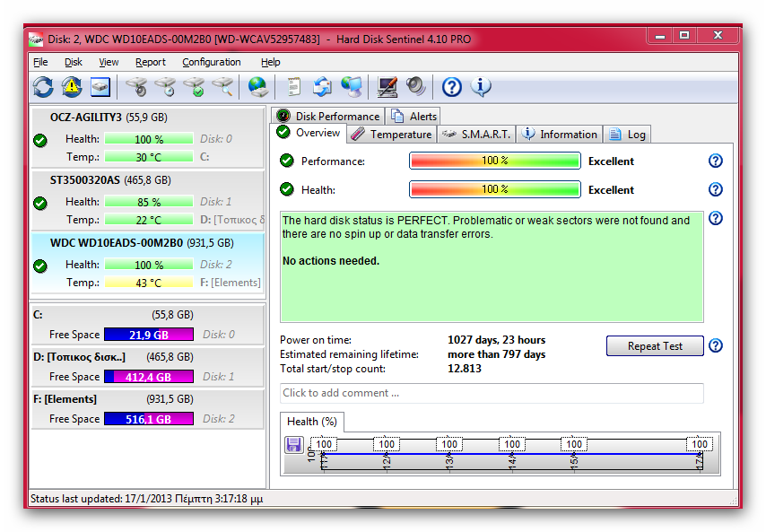Click the info speech bubble toolbar icon
This screenshot has height=532, width=766.
481,87
